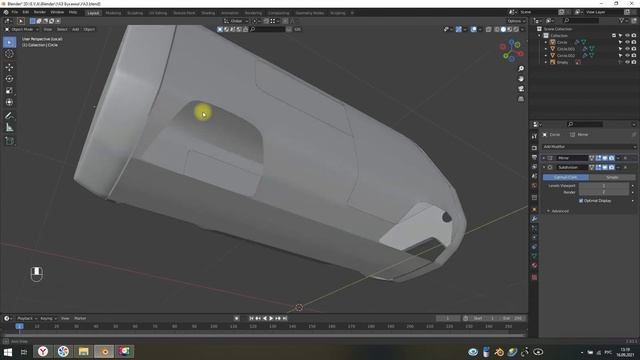The height and width of the screenshot is (360, 640).
Task: Open the Edit menu
Action: point(26,13)
